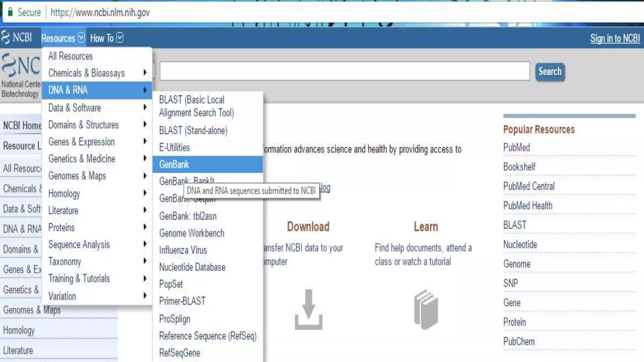The image size is (644, 362).
Task: Select GenBank from DNA & RNA submenu
Action: coord(174,164)
